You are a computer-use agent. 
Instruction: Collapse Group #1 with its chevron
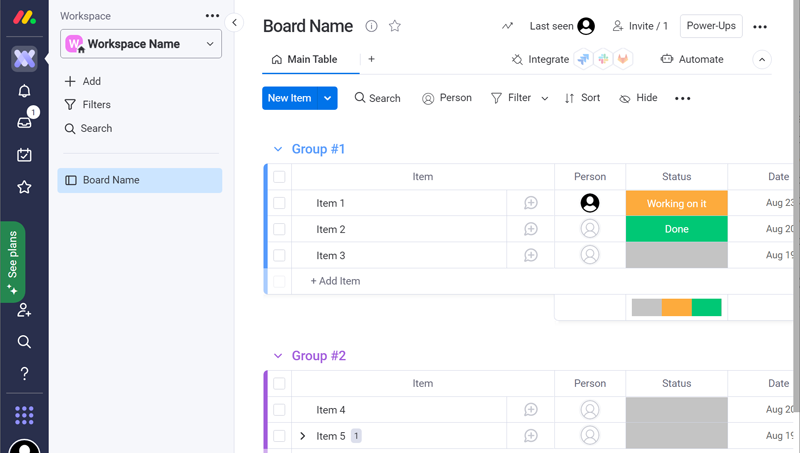pyautogui.click(x=278, y=149)
